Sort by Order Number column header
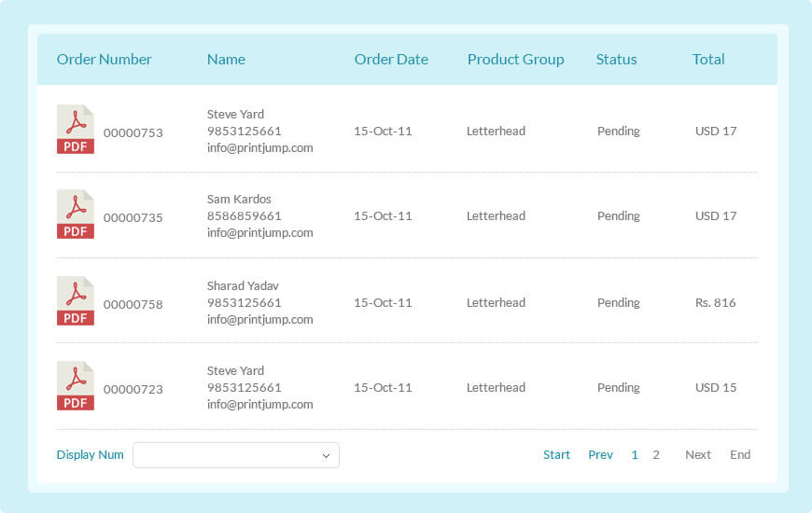 105,60
